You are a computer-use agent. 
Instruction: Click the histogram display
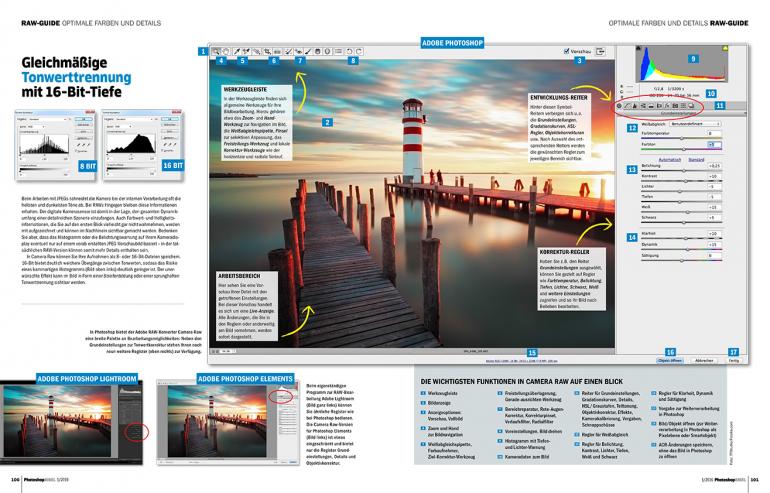click(x=682, y=64)
